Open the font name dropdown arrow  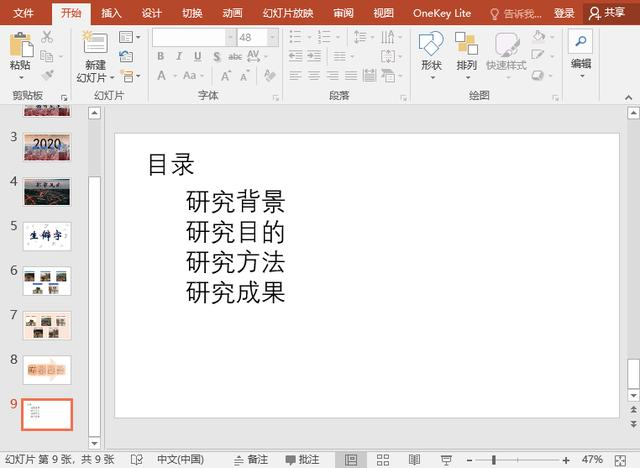click(231, 38)
